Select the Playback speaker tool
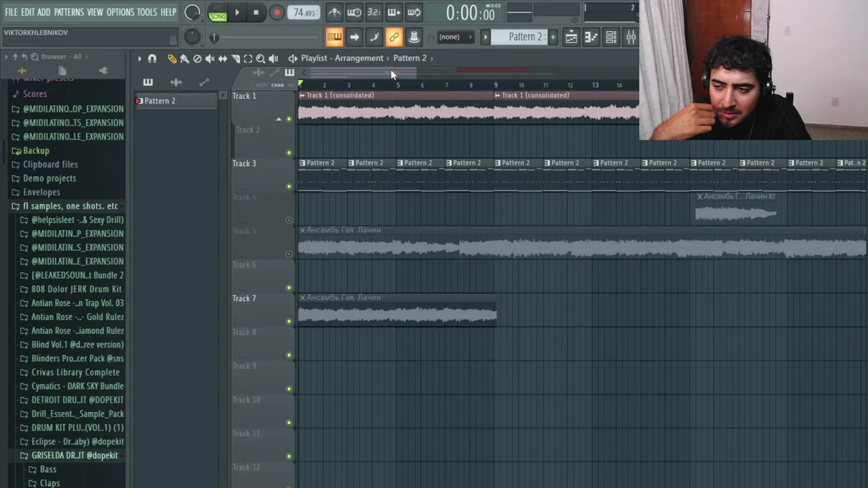The height and width of the screenshot is (488, 868). (x=273, y=59)
